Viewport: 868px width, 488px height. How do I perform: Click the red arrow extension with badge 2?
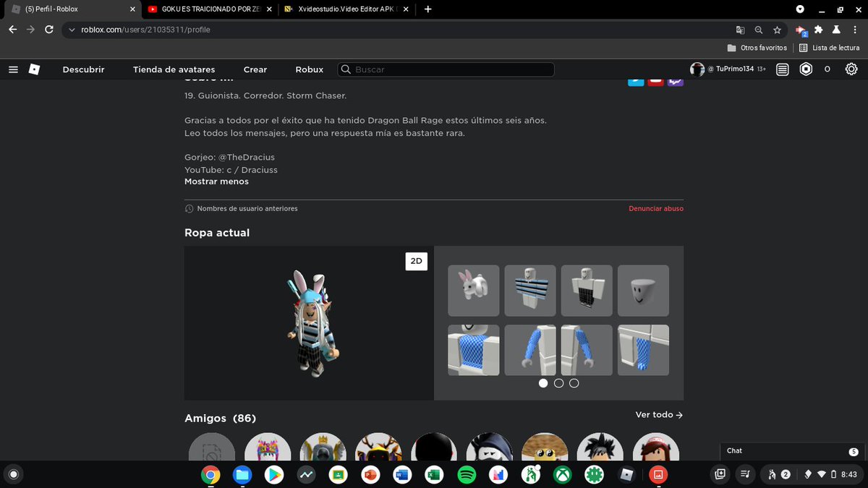(x=801, y=30)
